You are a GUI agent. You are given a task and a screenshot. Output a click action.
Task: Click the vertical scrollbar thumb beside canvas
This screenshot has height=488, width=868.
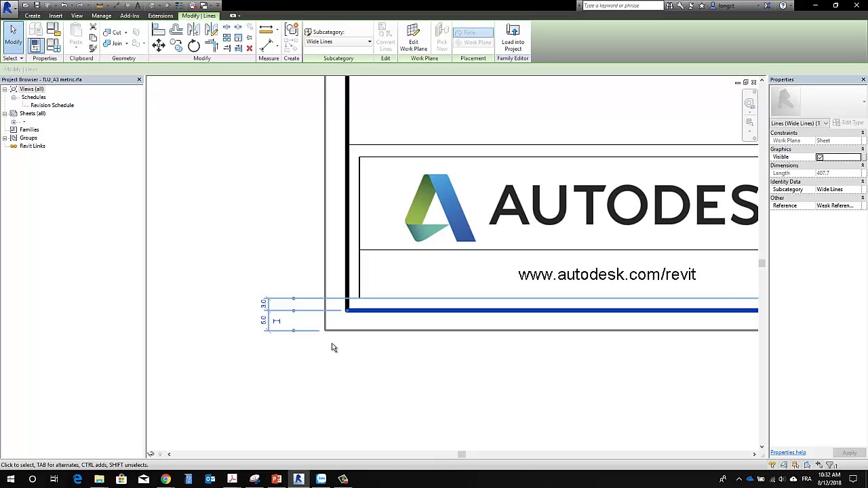point(762,263)
